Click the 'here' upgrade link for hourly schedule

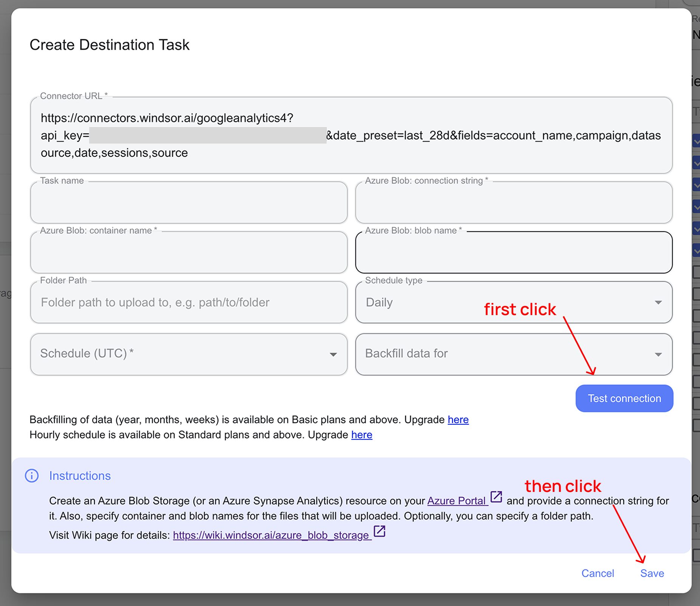(x=362, y=435)
